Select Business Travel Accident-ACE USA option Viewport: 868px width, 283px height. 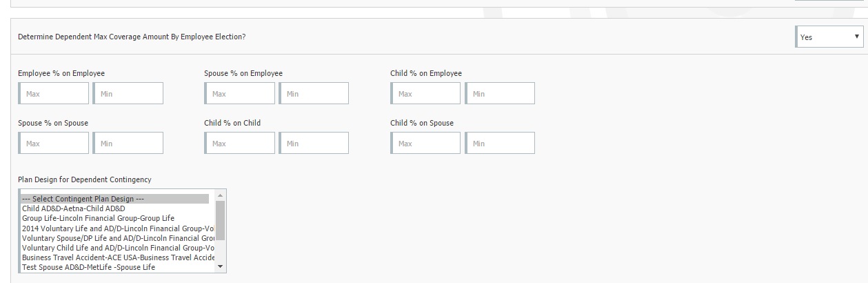pos(118,257)
